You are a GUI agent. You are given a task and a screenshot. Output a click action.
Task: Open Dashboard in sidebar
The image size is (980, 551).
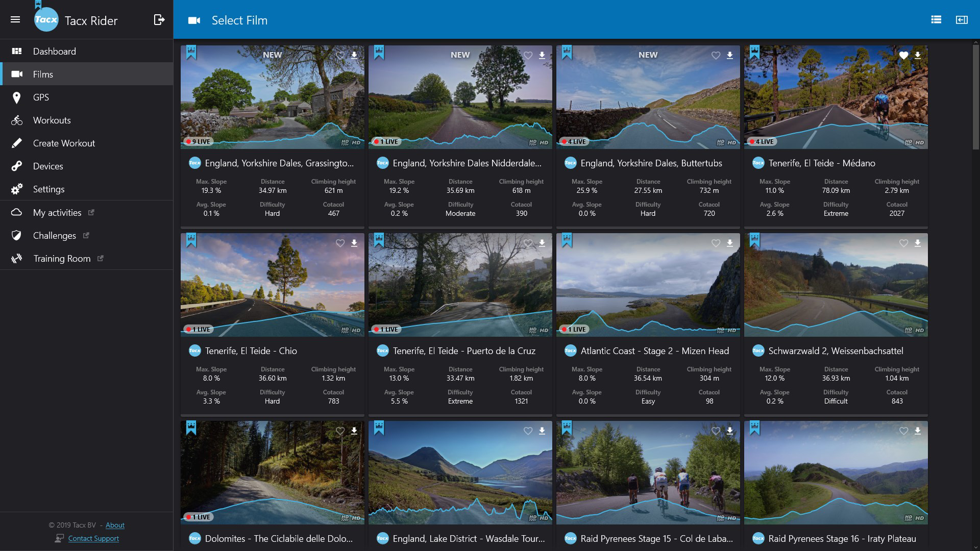[87, 51]
